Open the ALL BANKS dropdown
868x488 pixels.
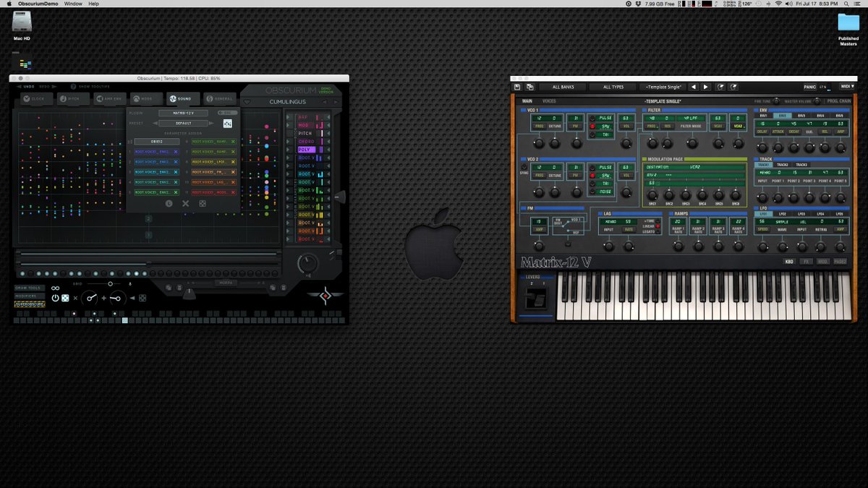click(x=563, y=86)
